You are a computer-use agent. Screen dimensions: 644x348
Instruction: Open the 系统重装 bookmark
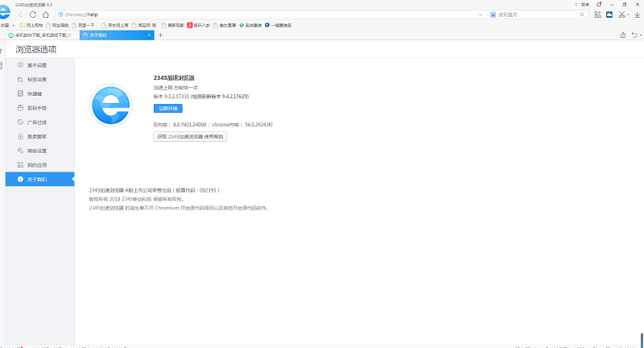pos(250,26)
